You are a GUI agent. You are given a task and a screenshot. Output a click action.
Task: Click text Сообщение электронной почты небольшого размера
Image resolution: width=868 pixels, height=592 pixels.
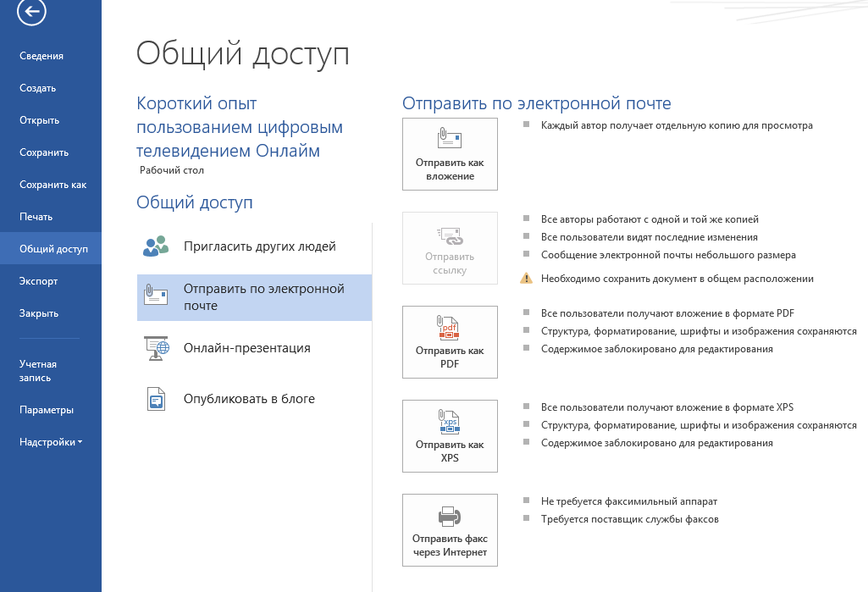pyautogui.click(x=668, y=255)
